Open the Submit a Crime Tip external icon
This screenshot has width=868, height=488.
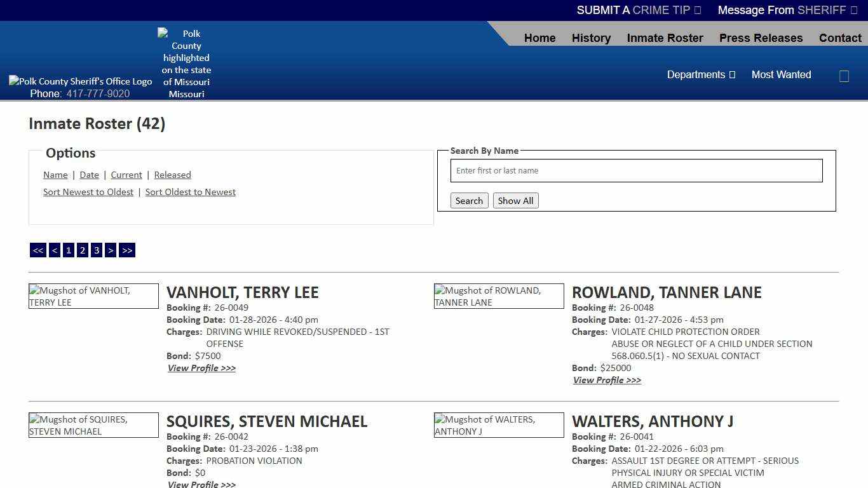coord(698,10)
